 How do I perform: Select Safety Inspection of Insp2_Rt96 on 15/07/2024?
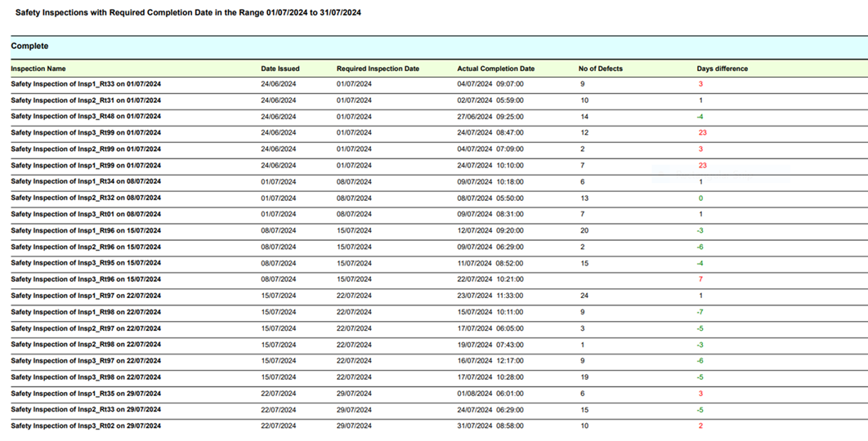coord(86,247)
